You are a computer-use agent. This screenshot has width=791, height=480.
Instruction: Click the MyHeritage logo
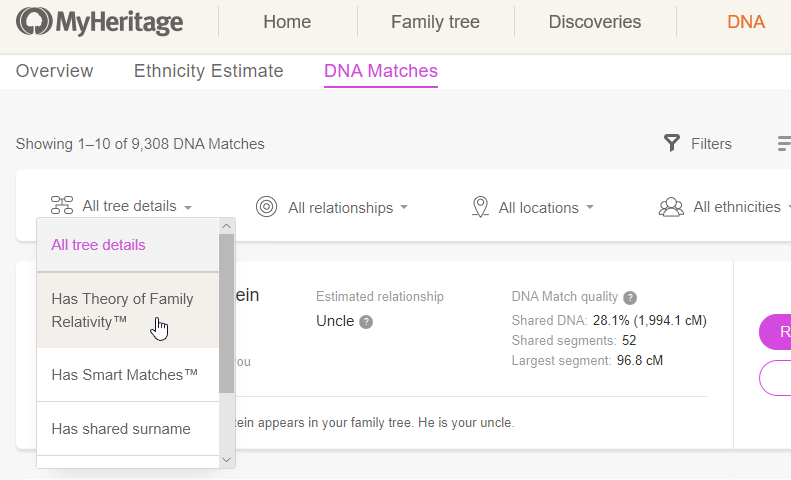tap(99, 22)
